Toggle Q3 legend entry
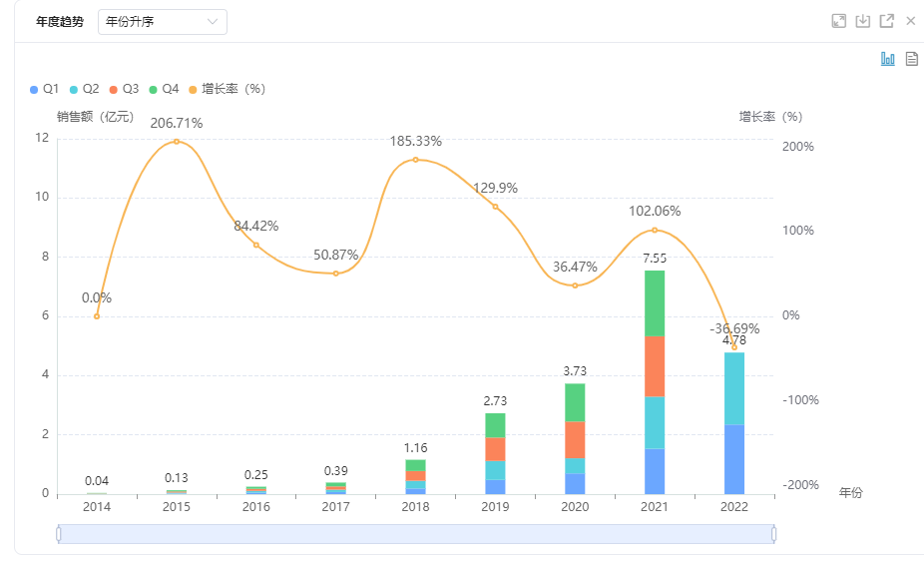The width and height of the screenshot is (924, 567). (124, 89)
